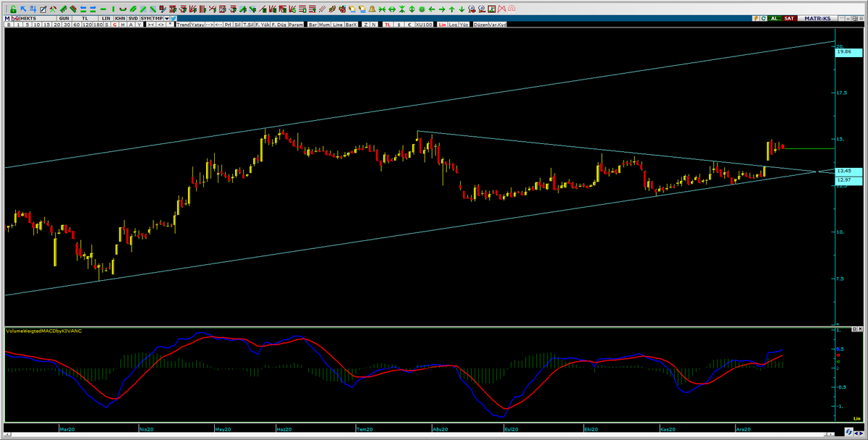The width and height of the screenshot is (868, 440).
Task: Select the G daily period
Action: tap(114, 25)
